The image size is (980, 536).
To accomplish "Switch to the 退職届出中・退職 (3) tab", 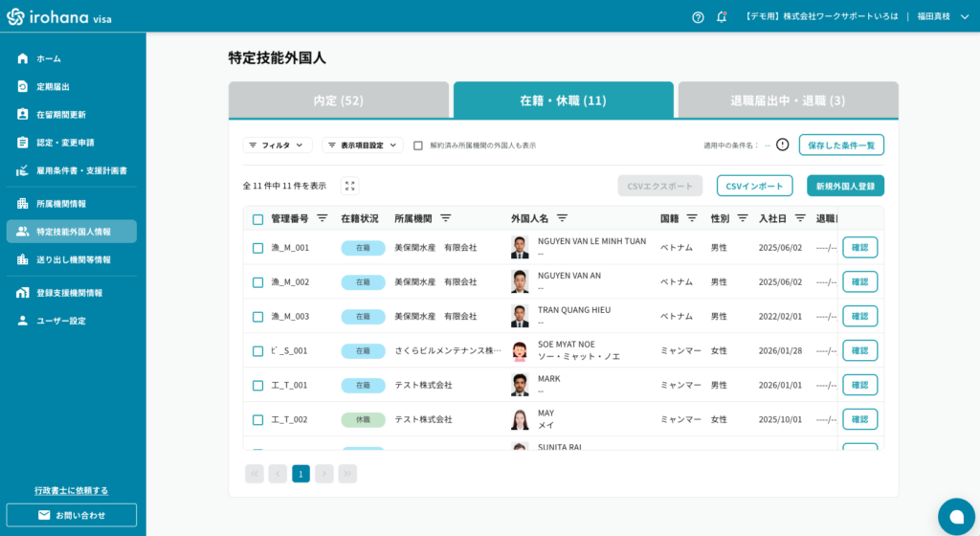I will pyautogui.click(x=788, y=100).
